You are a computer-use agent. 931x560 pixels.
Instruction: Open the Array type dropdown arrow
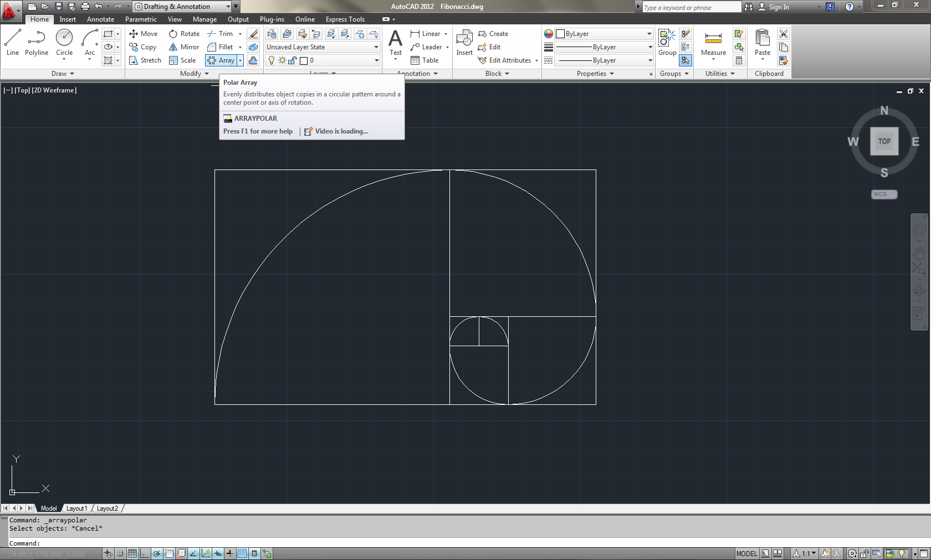[241, 60]
